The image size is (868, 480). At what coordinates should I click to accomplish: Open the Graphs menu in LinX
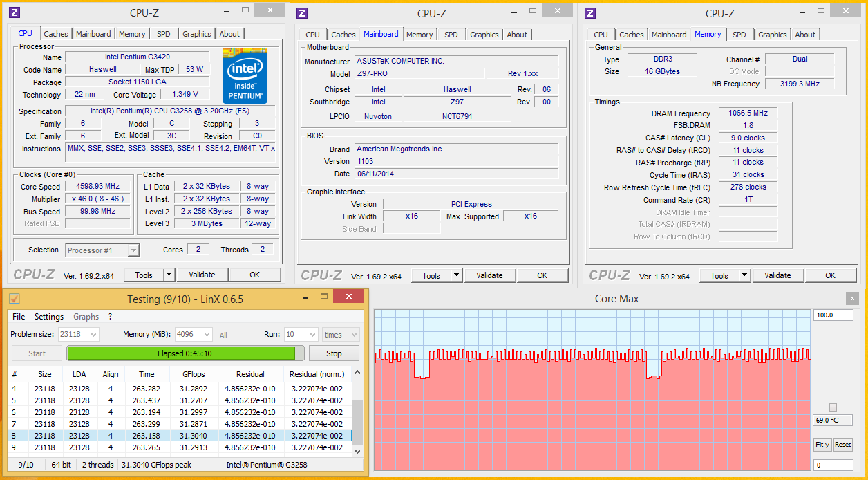tap(86, 317)
